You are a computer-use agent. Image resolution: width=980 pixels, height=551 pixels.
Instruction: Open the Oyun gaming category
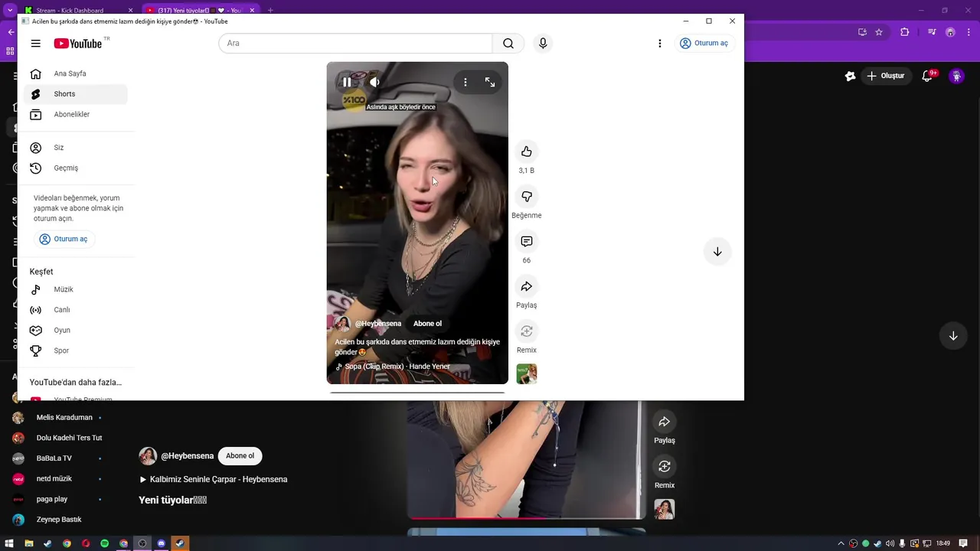click(x=75, y=331)
